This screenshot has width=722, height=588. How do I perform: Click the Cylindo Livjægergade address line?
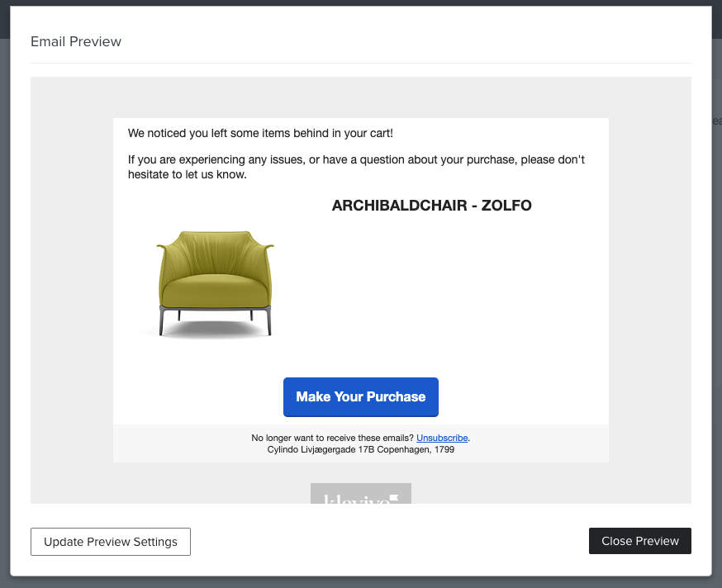pyautogui.click(x=360, y=449)
